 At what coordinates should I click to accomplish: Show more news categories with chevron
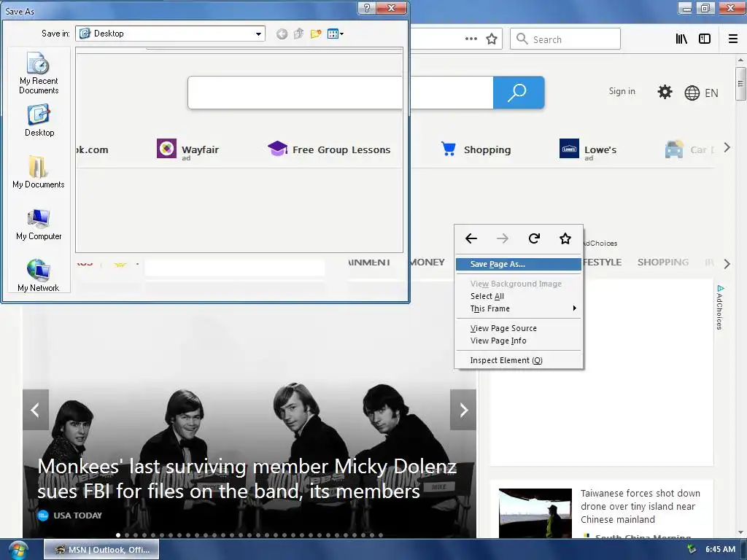pyautogui.click(x=727, y=264)
